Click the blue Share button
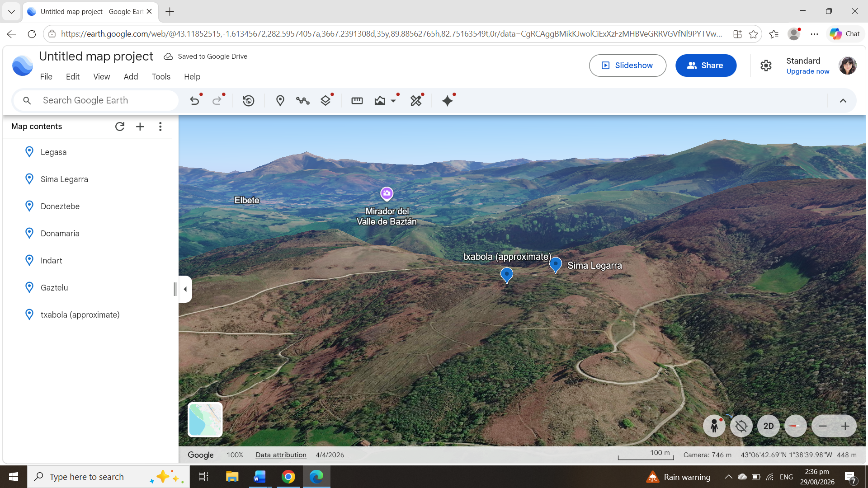This screenshot has width=868, height=488. pos(706,66)
